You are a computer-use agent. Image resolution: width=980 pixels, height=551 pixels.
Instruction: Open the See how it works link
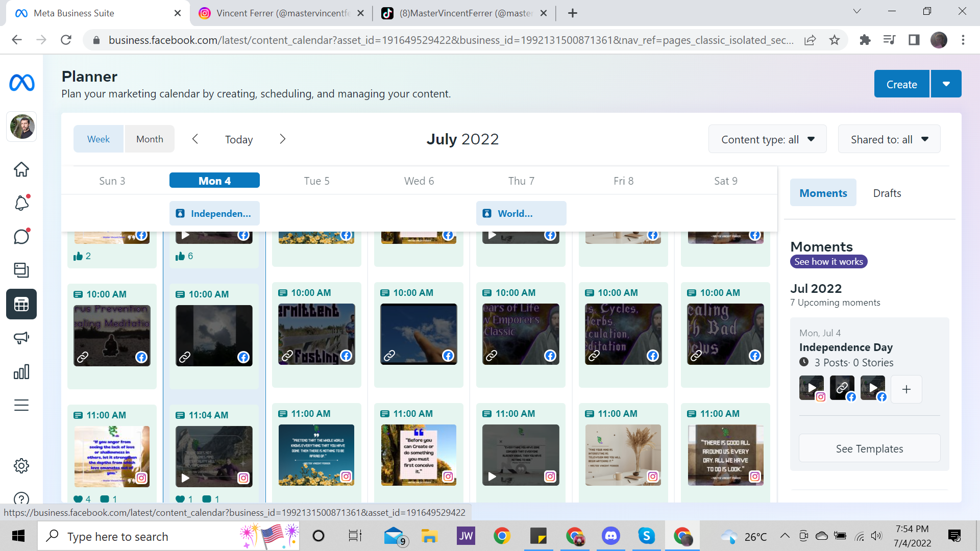click(x=828, y=262)
